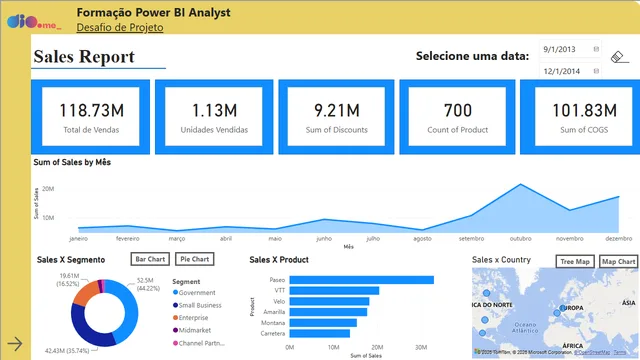Click the Sum of Sales by Mês title
Image resolution: width=640 pixels, height=360 pixels.
72,162
